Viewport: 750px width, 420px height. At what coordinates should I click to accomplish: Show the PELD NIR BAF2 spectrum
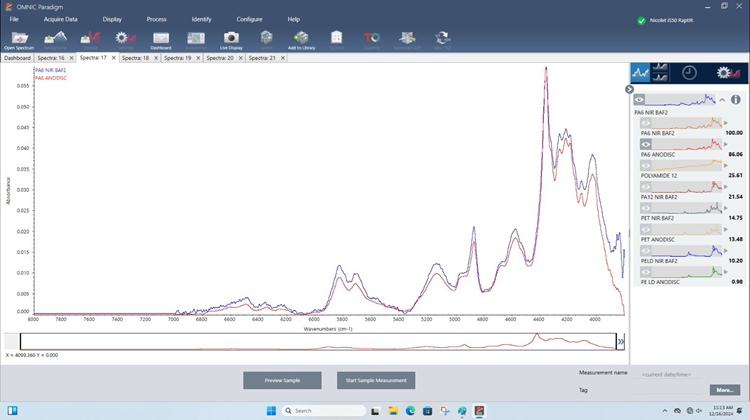tap(646, 251)
